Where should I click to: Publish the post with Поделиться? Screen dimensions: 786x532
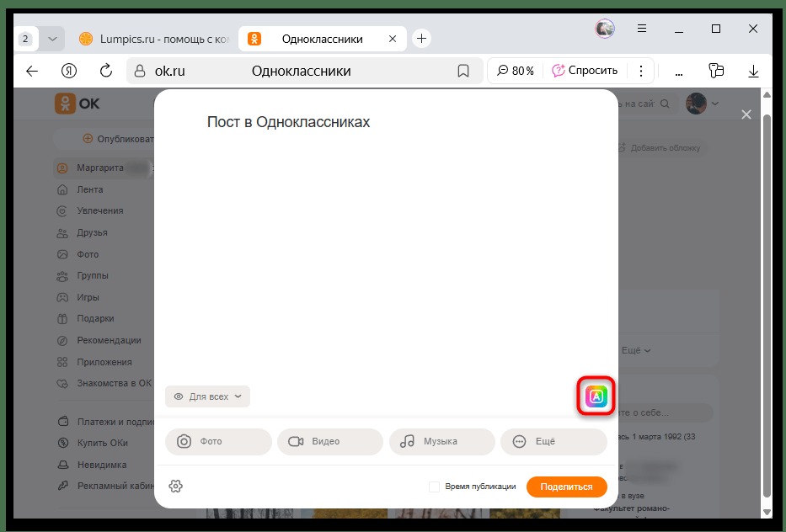point(566,487)
